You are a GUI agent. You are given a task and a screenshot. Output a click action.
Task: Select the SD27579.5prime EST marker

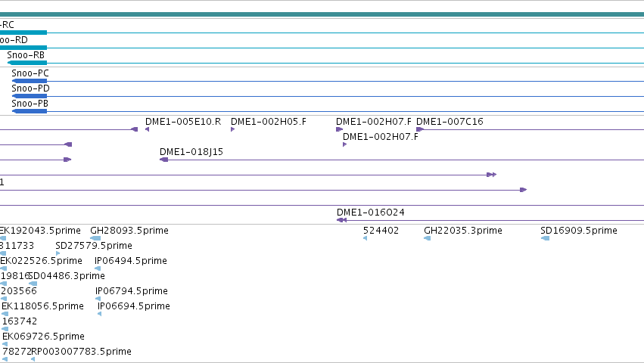pos(58,253)
